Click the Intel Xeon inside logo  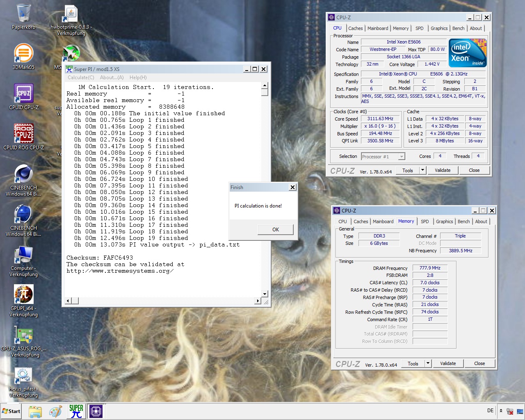pyautogui.click(x=468, y=53)
